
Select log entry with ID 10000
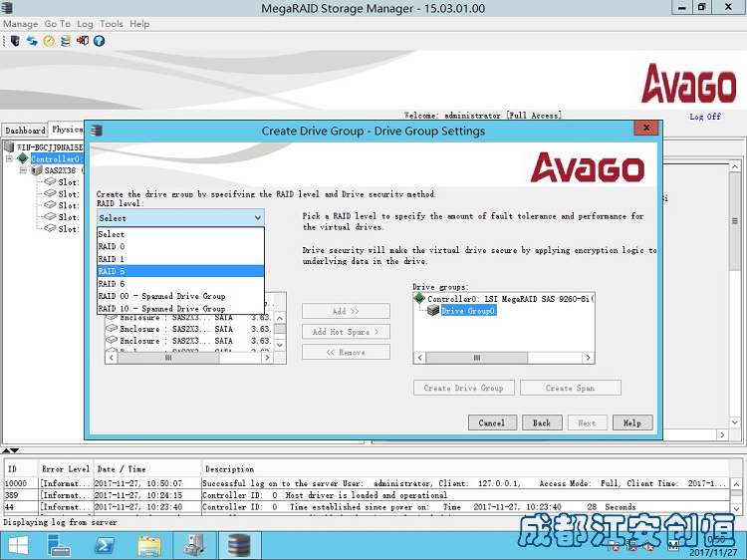point(367,483)
